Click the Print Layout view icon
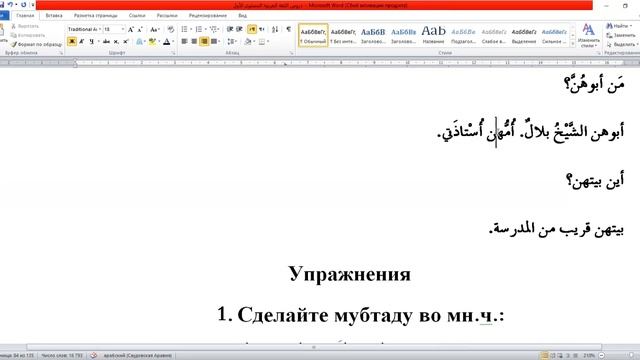 click(x=544, y=356)
